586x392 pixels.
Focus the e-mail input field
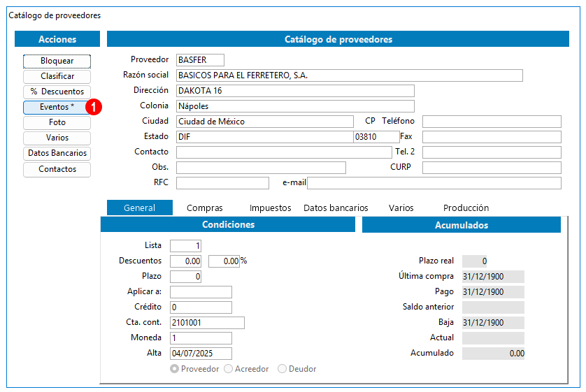(434, 183)
